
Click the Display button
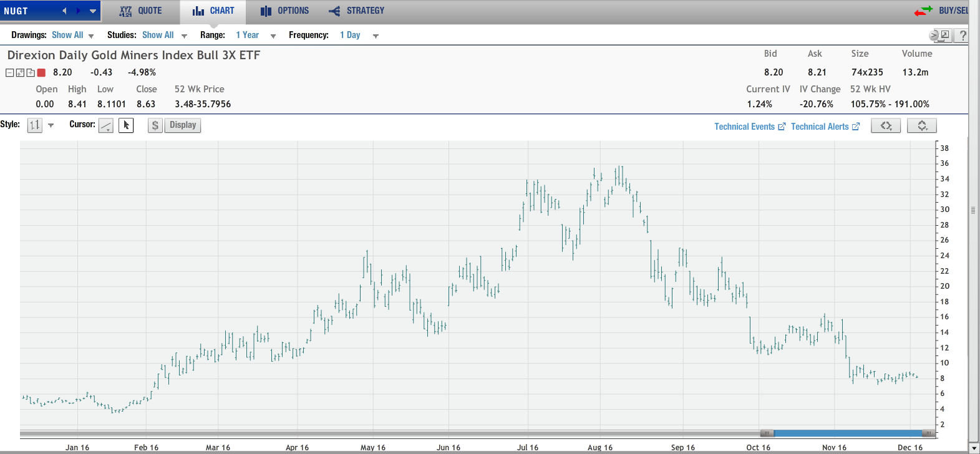pyautogui.click(x=183, y=125)
